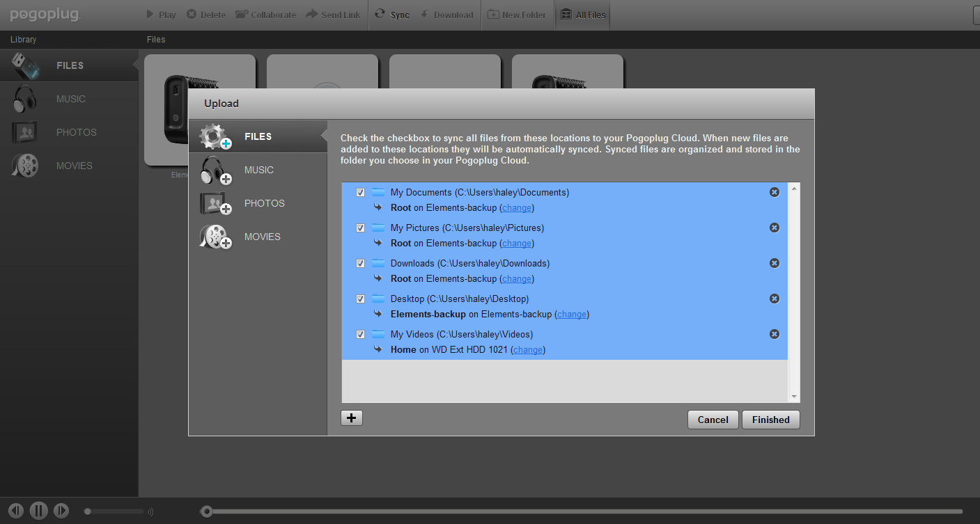The width and height of the screenshot is (980, 524).
Task: Select Desktop (C:\Users\haley\Desktop) row
Action: pyautogui.click(x=565, y=306)
